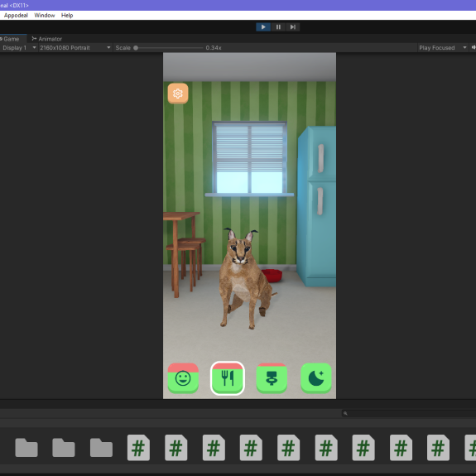
Task: Tap the orange settings gear button in game
Action: 178,94
